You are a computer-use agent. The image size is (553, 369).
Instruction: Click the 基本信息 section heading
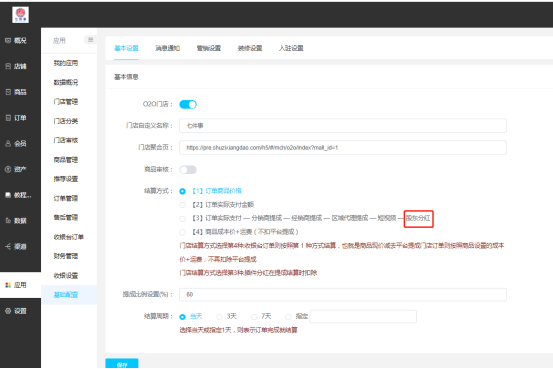(x=126, y=77)
